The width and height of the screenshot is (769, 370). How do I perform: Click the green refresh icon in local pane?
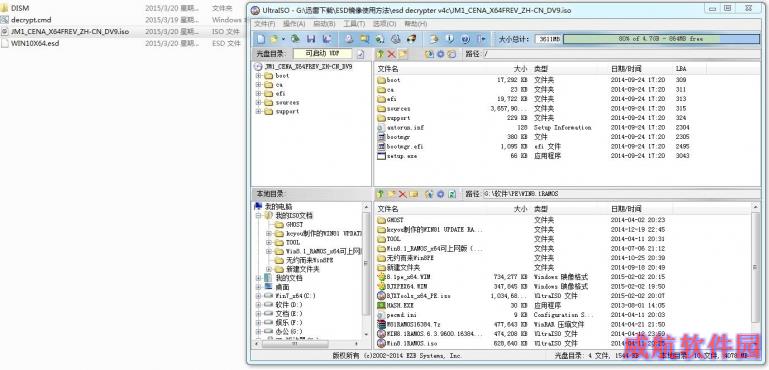[x=452, y=194]
